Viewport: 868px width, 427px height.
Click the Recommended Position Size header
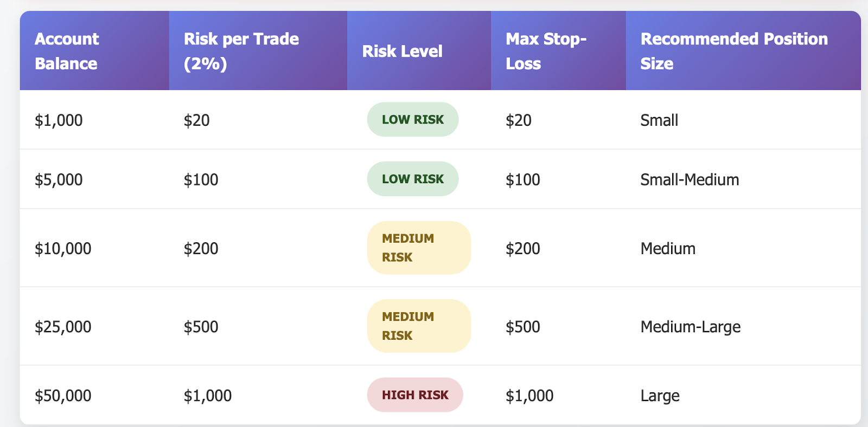[733, 51]
